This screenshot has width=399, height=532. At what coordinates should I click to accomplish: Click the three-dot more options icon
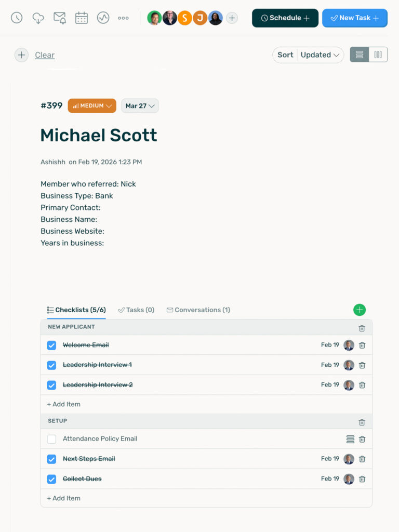coord(123,18)
